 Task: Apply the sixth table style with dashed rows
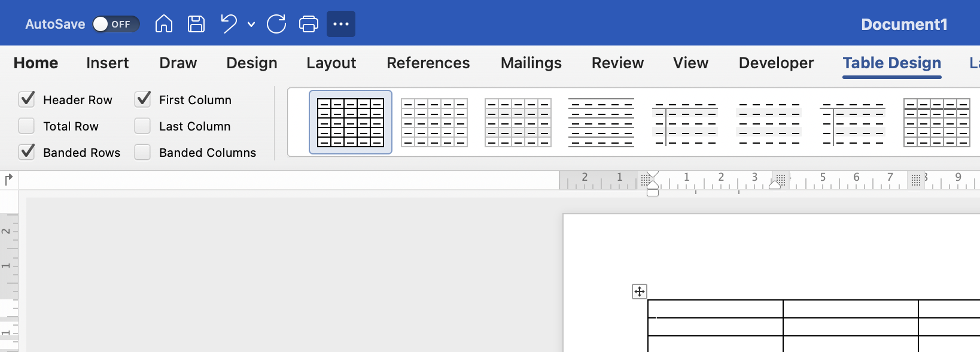coord(769,124)
